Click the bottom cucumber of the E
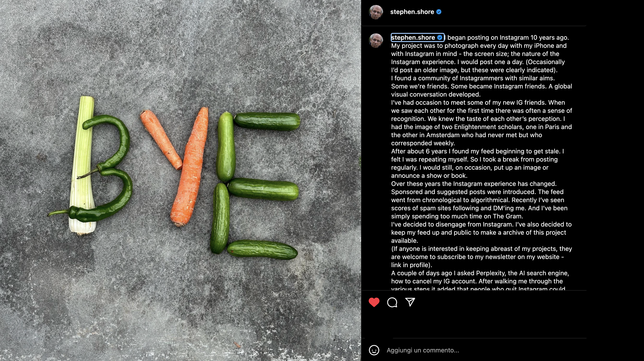Image resolution: width=644 pixels, height=361 pixels. pos(262,249)
